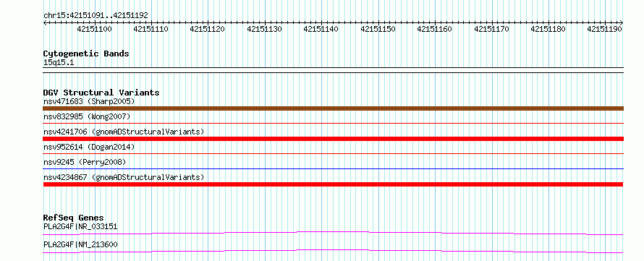Click the DGV Structural Variants track title
The height and width of the screenshot is (261, 644).
point(101,93)
